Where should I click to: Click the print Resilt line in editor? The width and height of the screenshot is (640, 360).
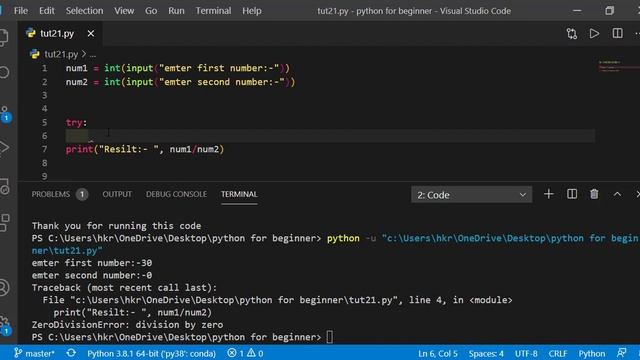coord(145,149)
